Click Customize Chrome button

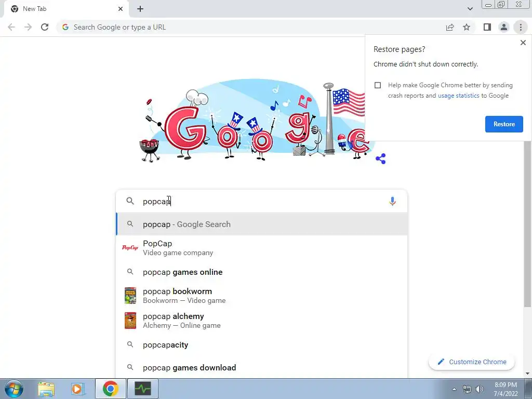[472, 362]
